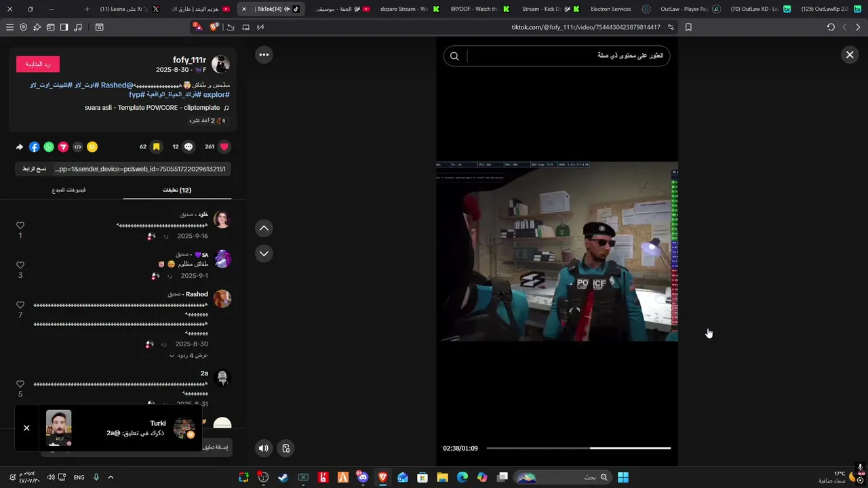Close the video viewer with the X button
This screenshot has height=488, width=868.
[850, 55]
